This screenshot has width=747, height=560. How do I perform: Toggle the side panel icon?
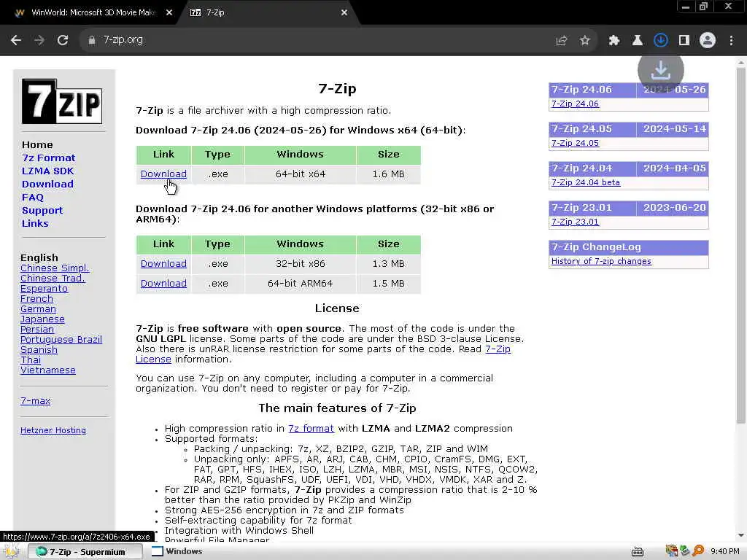coord(684,41)
